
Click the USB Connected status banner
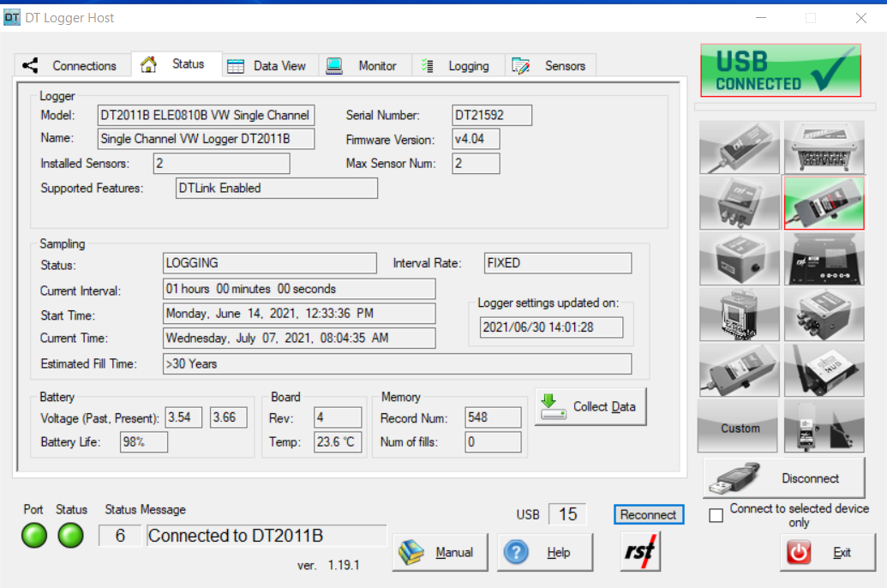click(781, 70)
